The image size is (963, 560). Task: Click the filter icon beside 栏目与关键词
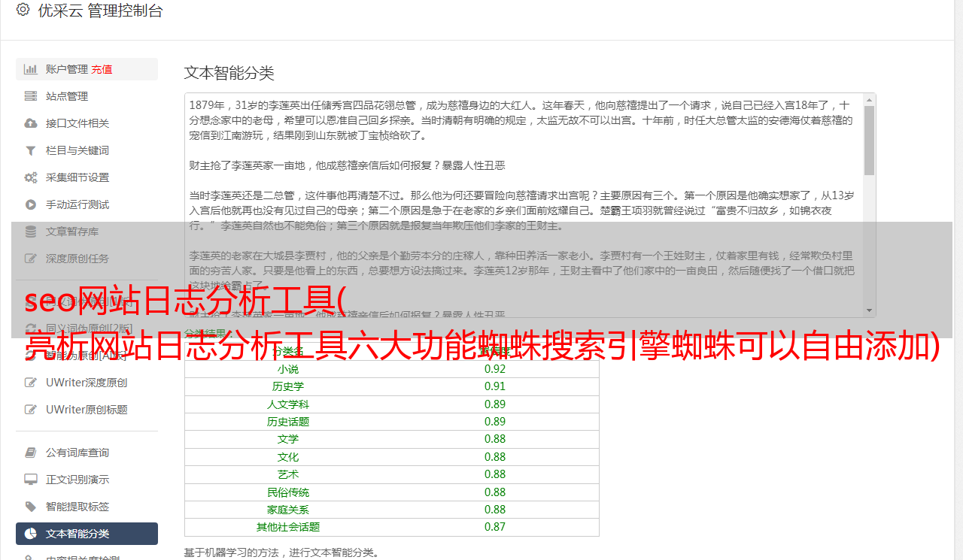[31, 150]
